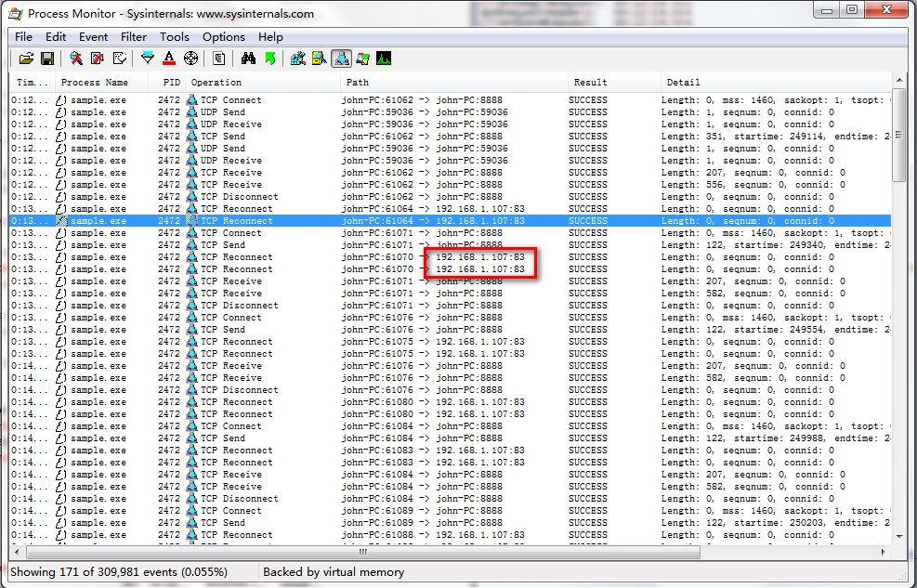This screenshot has height=588, width=917.
Task: Click the horizontal scrollbar thumb
Action: pyautogui.click(x=363, y=551)
